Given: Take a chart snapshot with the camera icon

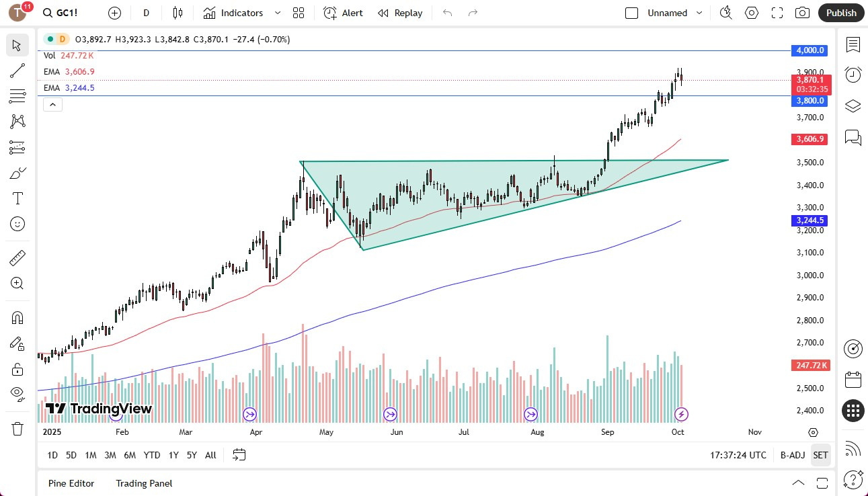Looking at the screenshot, I should click(x=803, y=13).
